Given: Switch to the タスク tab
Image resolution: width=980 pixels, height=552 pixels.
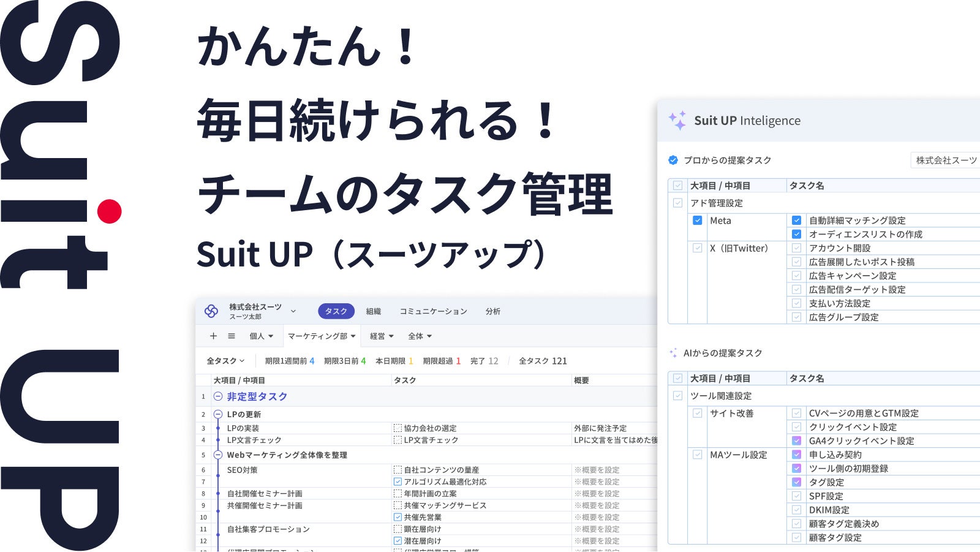Looking at the screenshot, I should coord(336,311).
